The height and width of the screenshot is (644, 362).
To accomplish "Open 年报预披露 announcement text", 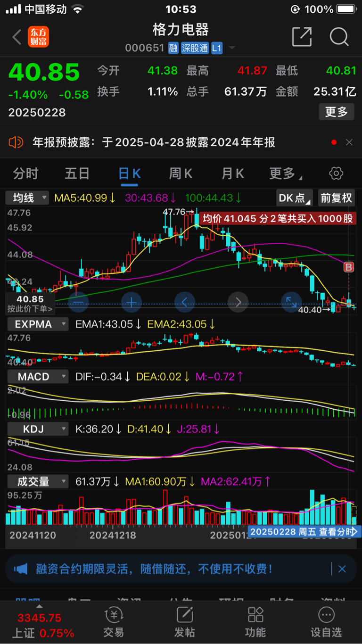I will (x=154, y=142).
